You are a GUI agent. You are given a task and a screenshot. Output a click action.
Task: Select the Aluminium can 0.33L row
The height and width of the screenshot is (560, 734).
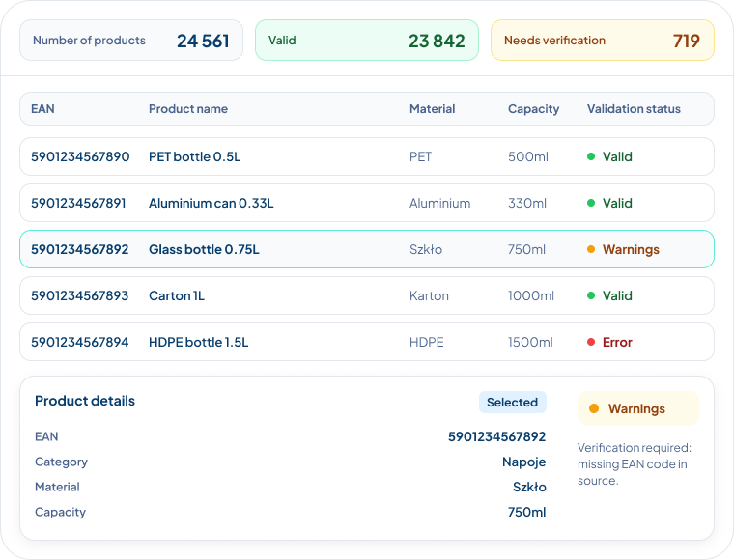click(x=367, y=203)
